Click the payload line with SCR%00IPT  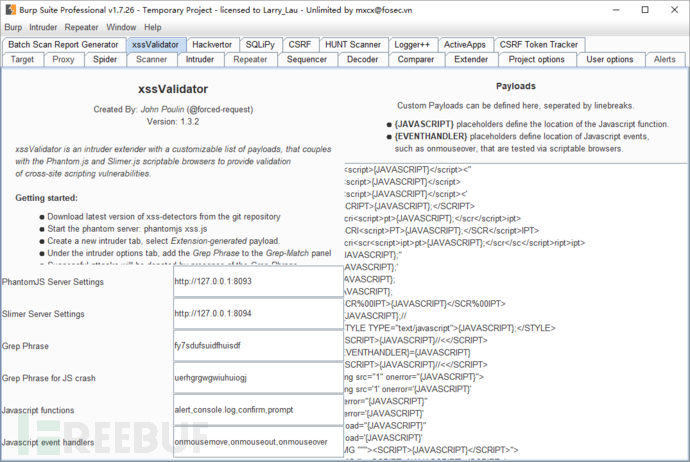[x=425, y=304]
